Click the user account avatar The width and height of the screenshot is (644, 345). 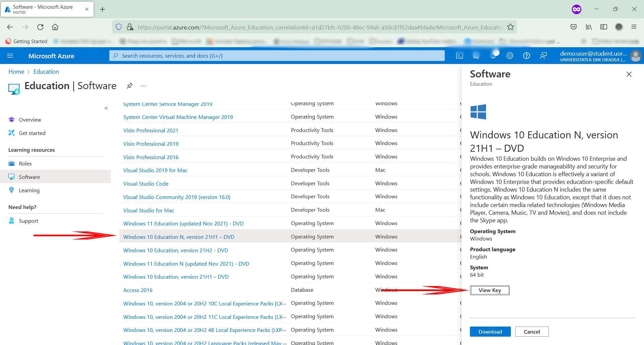click(636, 56)
